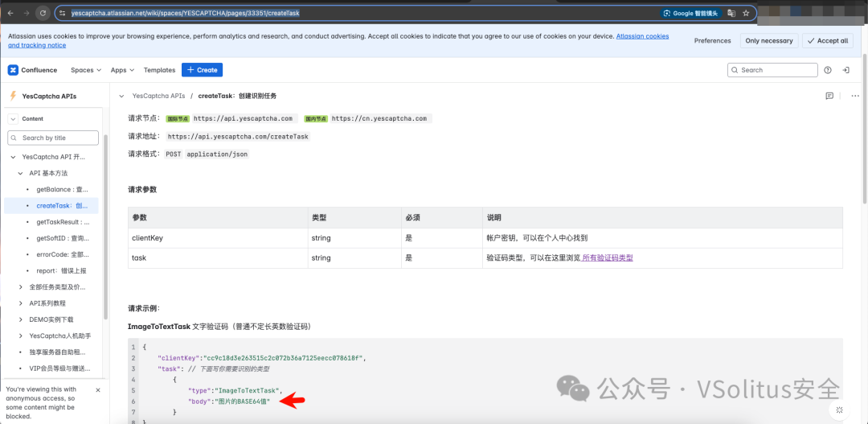Open the Apps dropdown menu
The width and height of the screenshot is (868, 424).
click(x=122, y=70)
